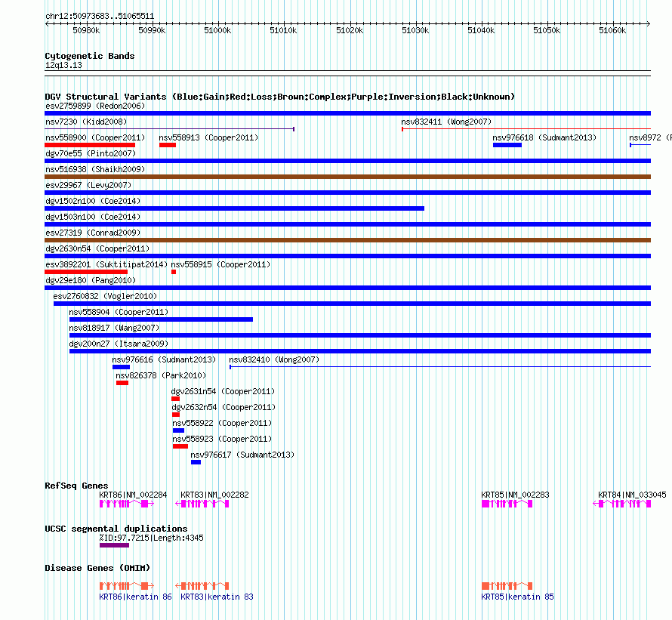672x620 pixels.
Task: Open the dgv1503n100 (Coe2014) label
Action: click(x=93, y=217)
